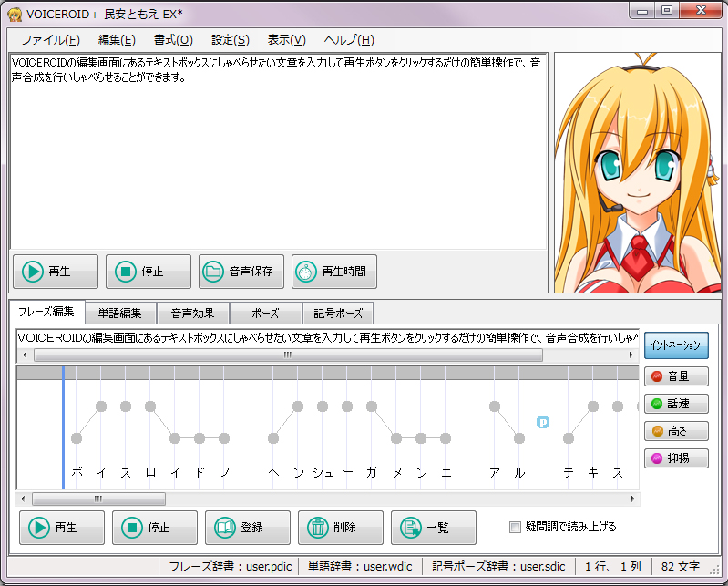Select the イントネーション mode button
This screenshot has width=728, height=586.
pyautogui.click(x=676, y=345)
